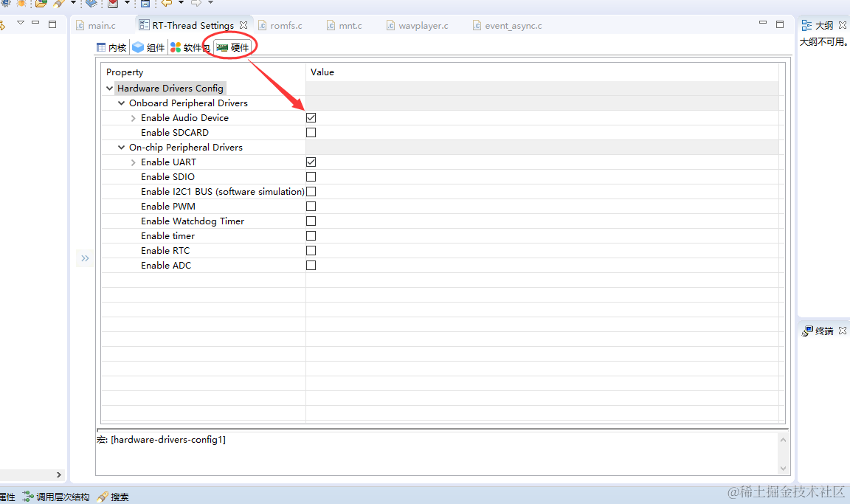Check the Enable SDIO checkbox
The height and width of the screenshot is (504, 850).
311,176
